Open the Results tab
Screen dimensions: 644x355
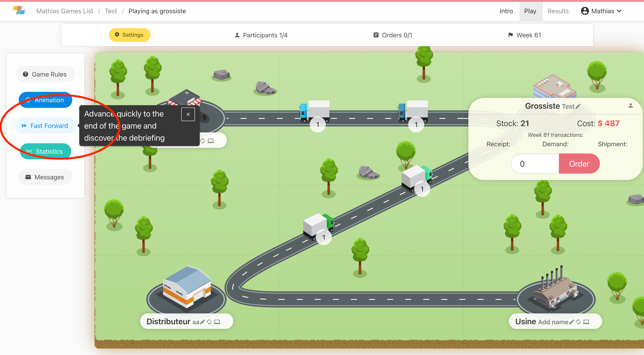558,11
